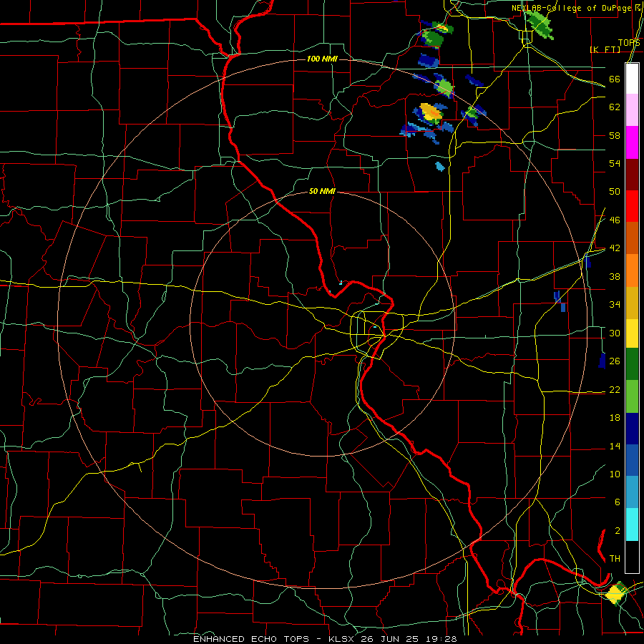
Task: Click the legend value "10"
Action: point(615,474)
